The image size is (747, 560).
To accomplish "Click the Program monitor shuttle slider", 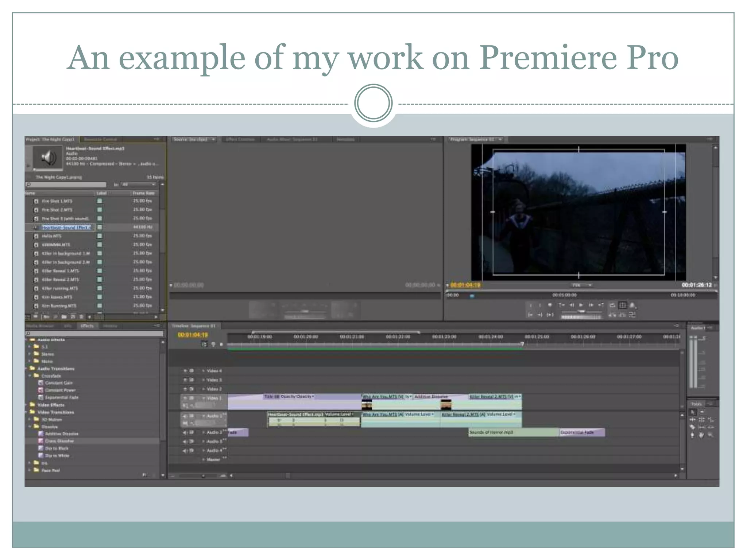I will point(581,311).
